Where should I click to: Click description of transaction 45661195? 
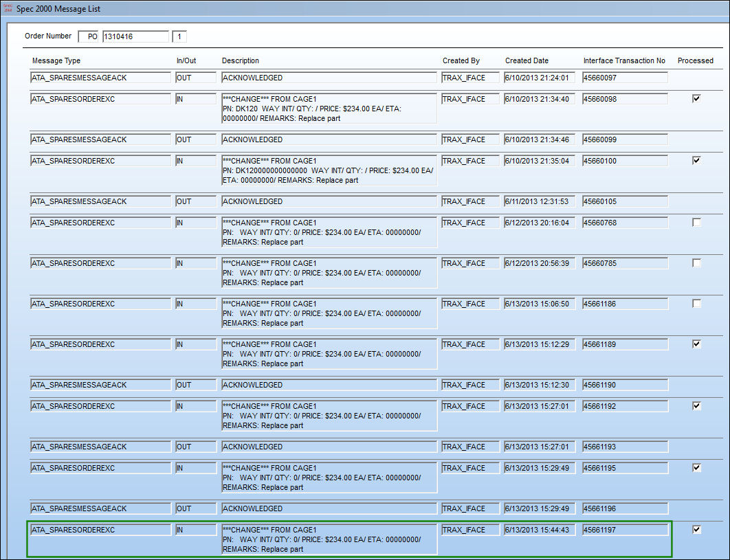click(329, 478)
